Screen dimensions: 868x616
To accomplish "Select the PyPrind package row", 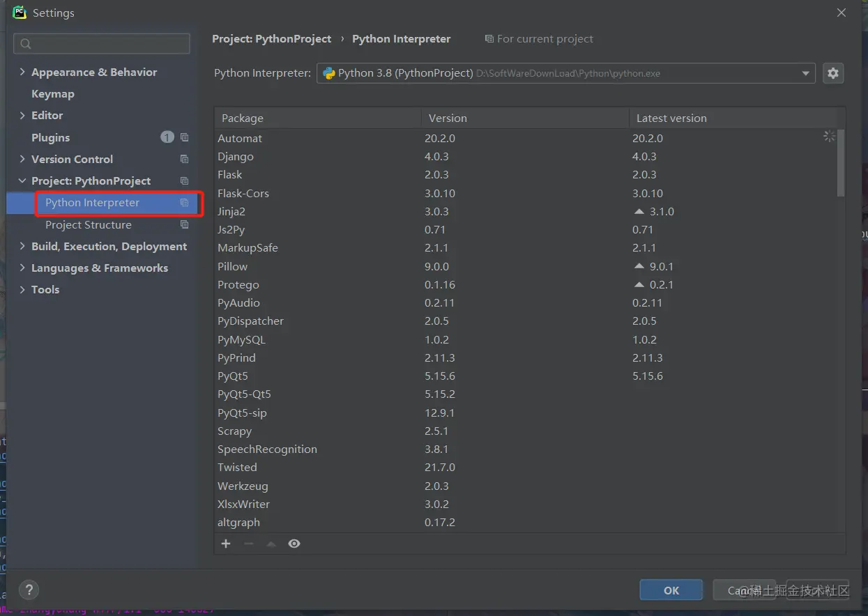I will [526, 357].
